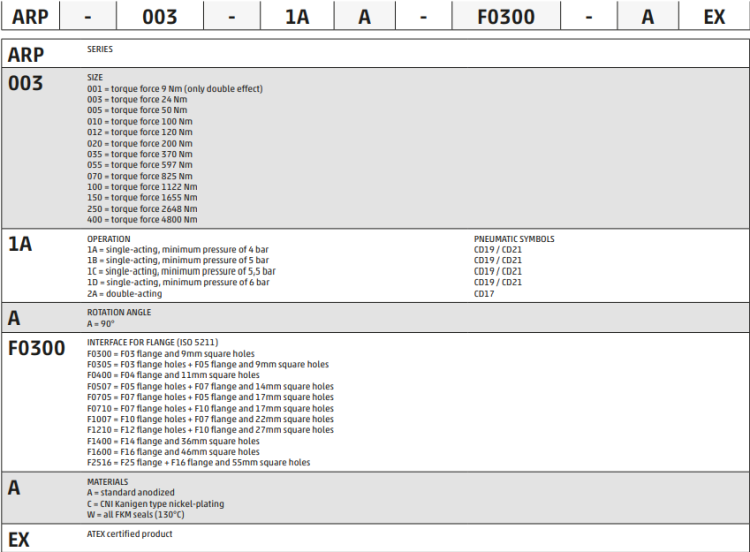Click the large ARP row label

pyautogui.click(x=26, y=55)
